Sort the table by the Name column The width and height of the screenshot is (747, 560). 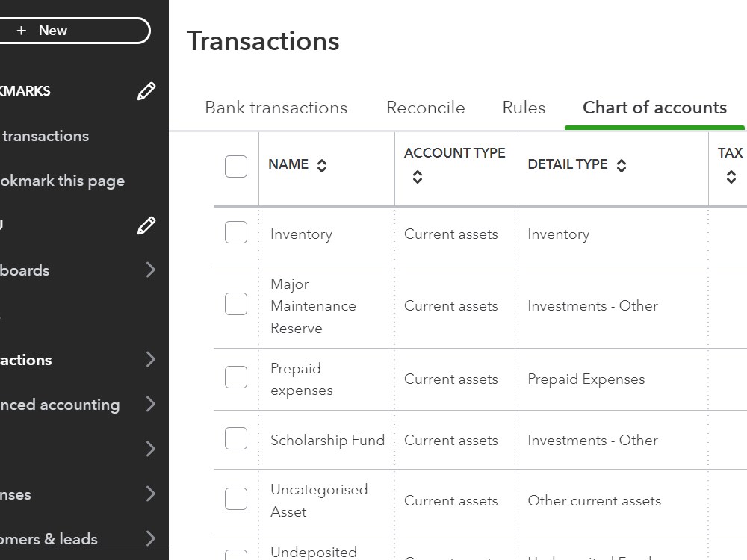(322, 165)
